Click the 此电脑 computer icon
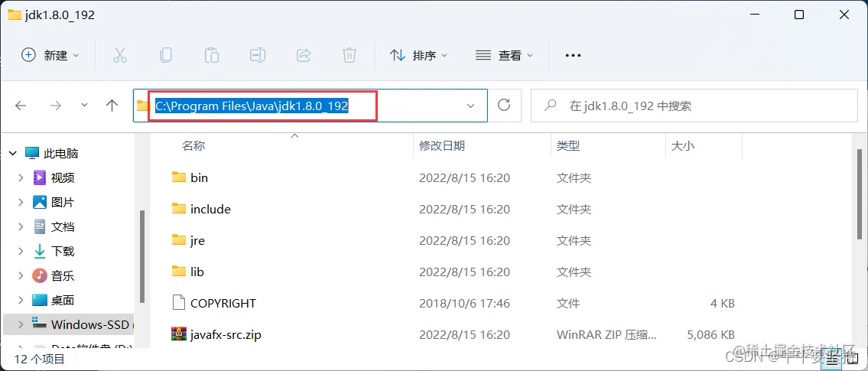868x371 pixels. [x=32, y=154]
